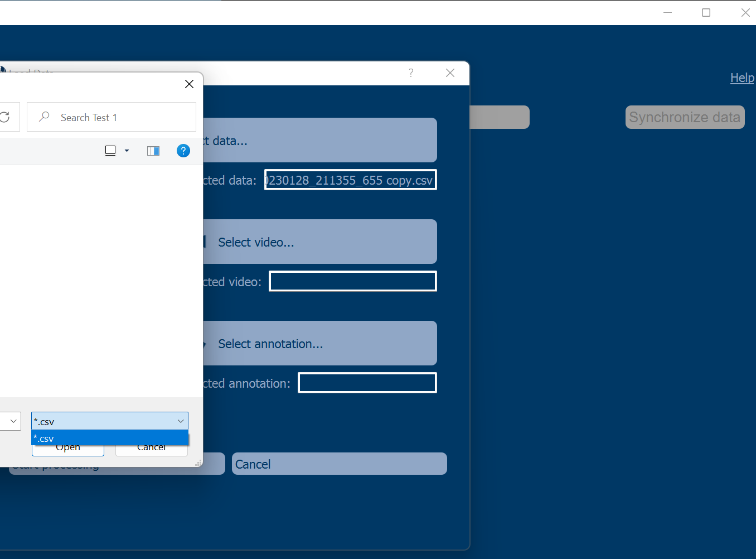Select the highlighted *.csv option

(110, 438)
